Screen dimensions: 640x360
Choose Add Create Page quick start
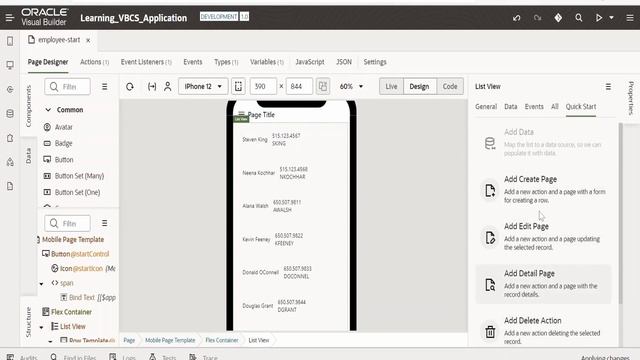point(543,189)
